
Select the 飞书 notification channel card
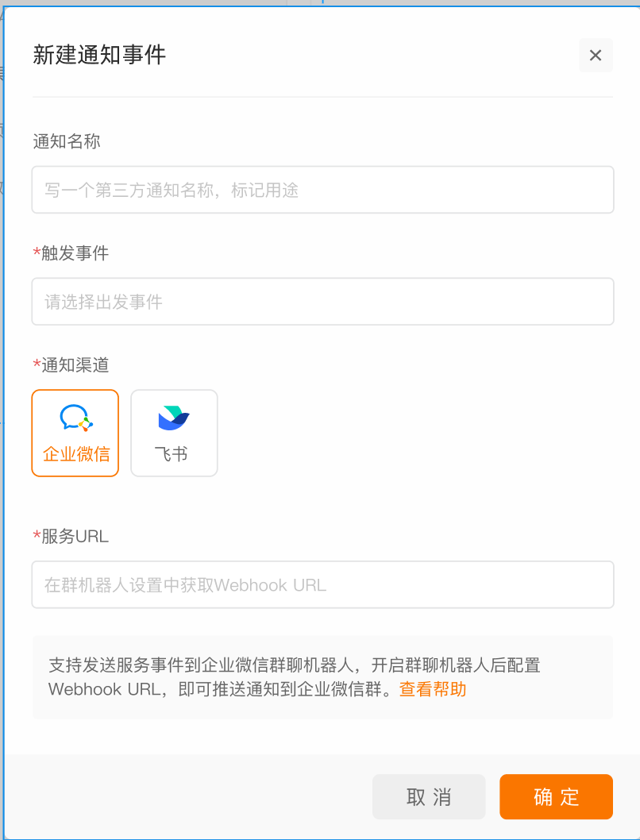pyautogui.click(x=174, y=433)
